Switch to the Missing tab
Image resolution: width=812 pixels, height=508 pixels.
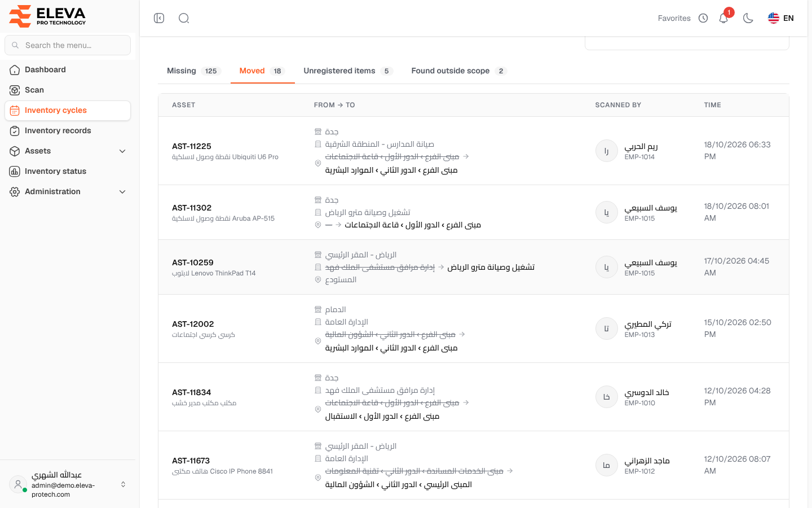point(193,71)
